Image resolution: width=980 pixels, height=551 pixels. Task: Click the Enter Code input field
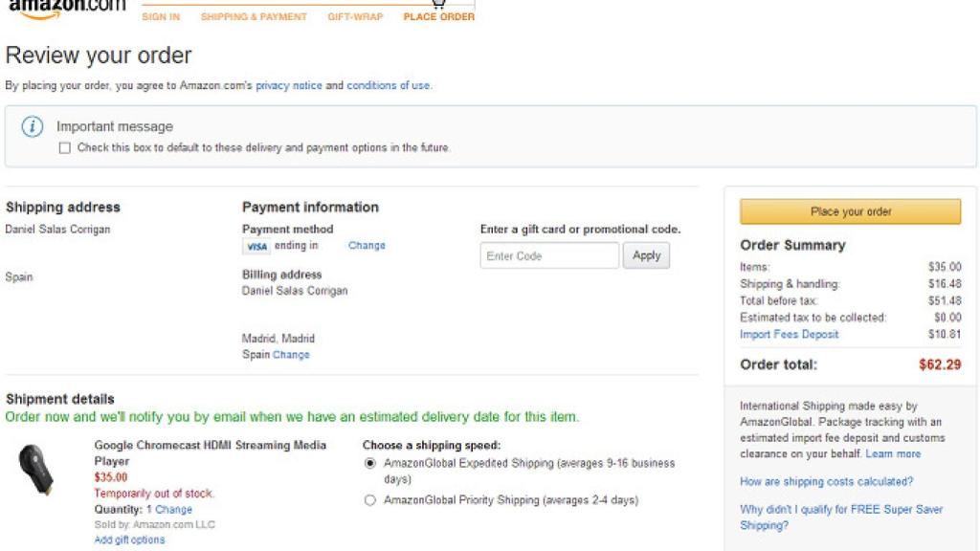[x=549, y=256]
